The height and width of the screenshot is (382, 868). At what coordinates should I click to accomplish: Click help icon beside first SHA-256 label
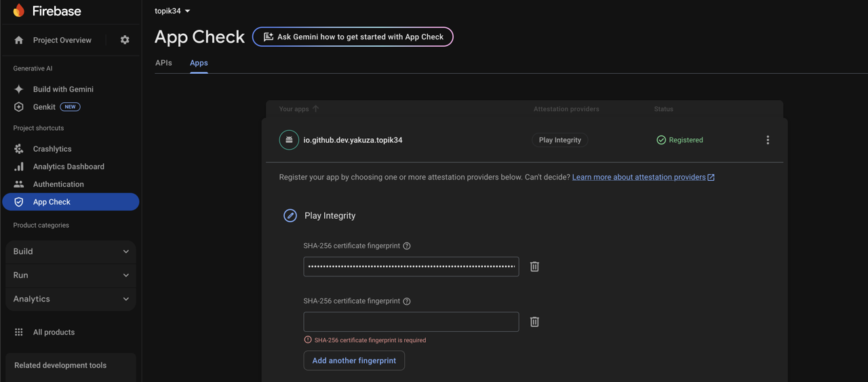[x=407, y=246]
